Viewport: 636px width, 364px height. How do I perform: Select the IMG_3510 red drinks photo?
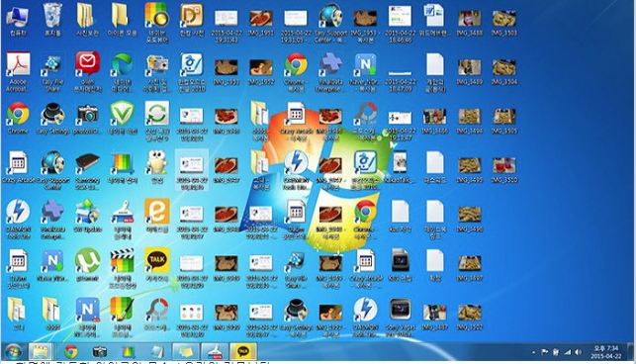[504, 170]
